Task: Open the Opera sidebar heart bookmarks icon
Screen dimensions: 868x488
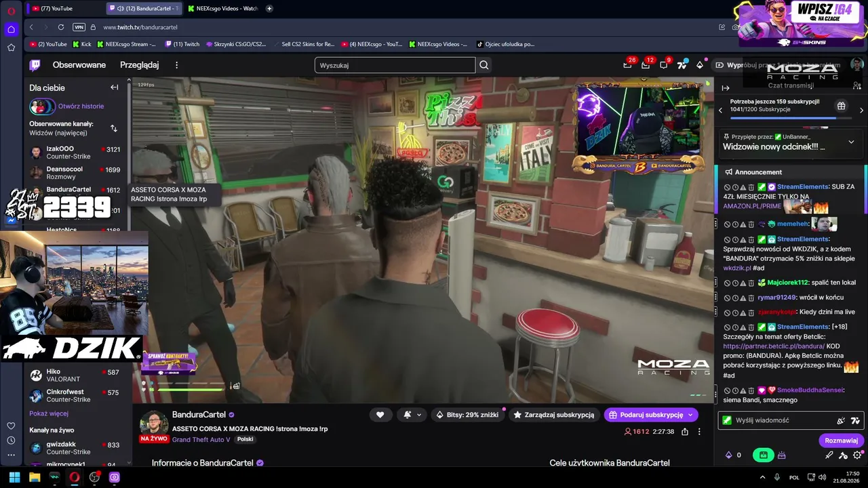Action: coord(11,426)
